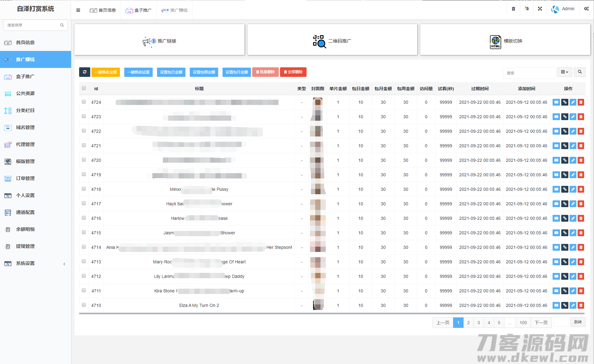Toggle the hamburger menu icon

point(78,10)
